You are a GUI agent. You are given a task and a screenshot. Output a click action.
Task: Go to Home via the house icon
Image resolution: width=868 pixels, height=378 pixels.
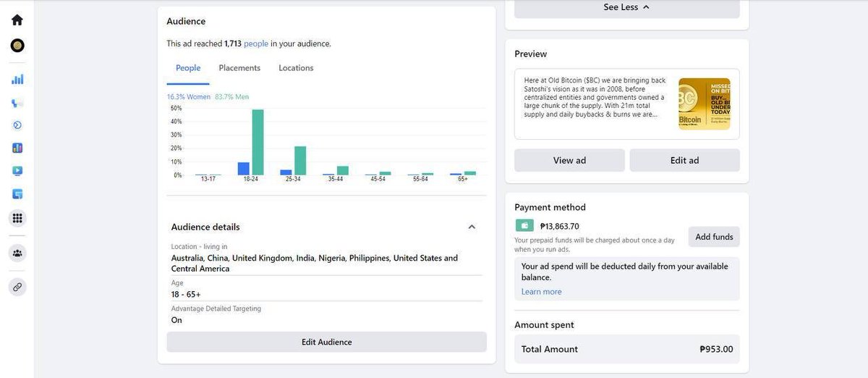pos(17,20)
